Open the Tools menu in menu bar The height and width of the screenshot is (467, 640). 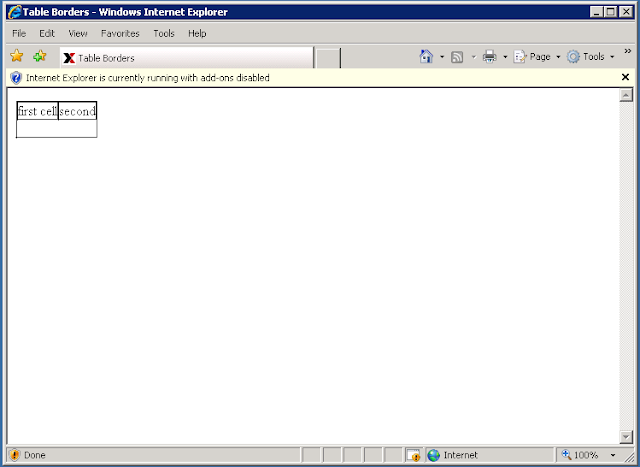click(164, 33)
